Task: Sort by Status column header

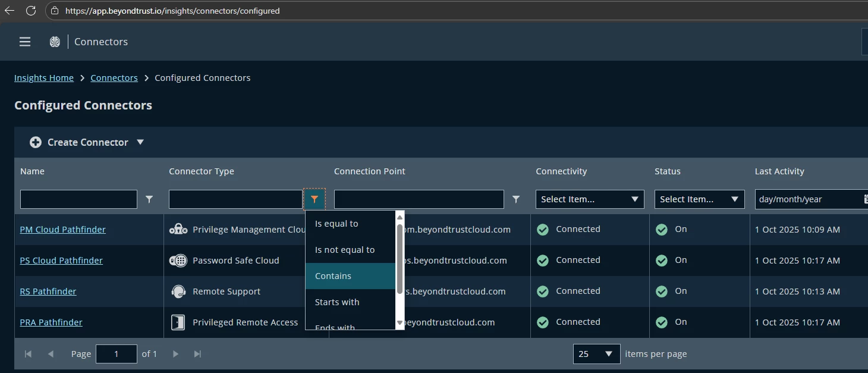Action: (x=668, y=171)
